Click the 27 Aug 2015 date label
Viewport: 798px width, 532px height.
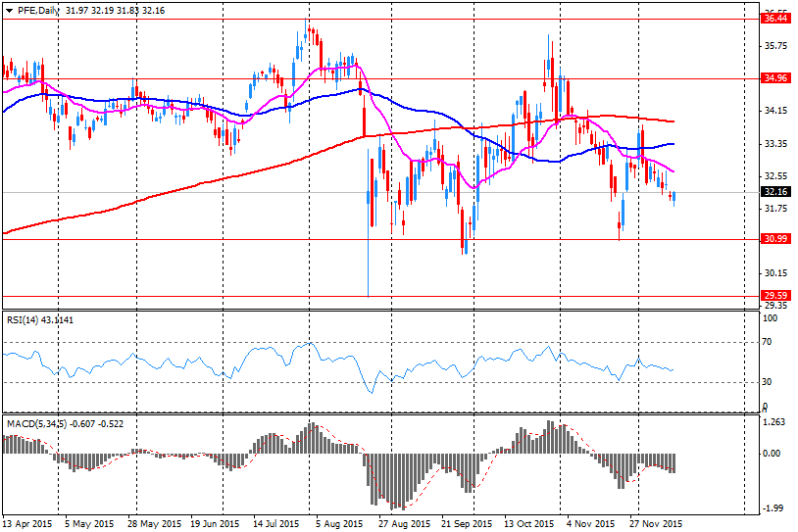pyautogui.click(x=404, y=523)
